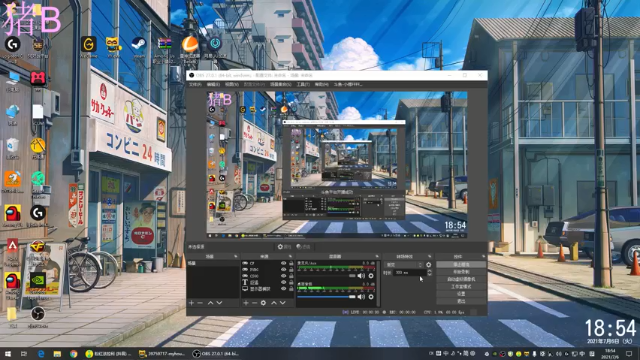This screenshot has width=640, height=360.
Task: Click the desktop audio blue volume slider
Action: (x=326, y=297)
